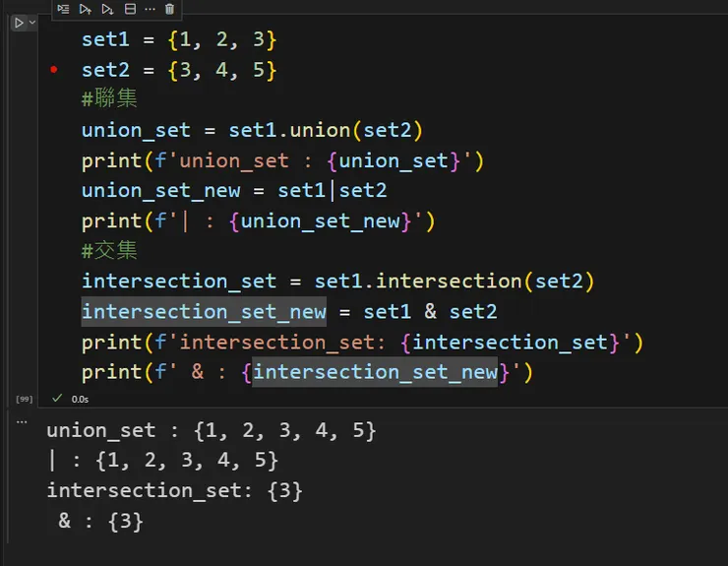The image size is (728, 566).
Task: Click the green success checkmark status icon
Action: [56, 398]
